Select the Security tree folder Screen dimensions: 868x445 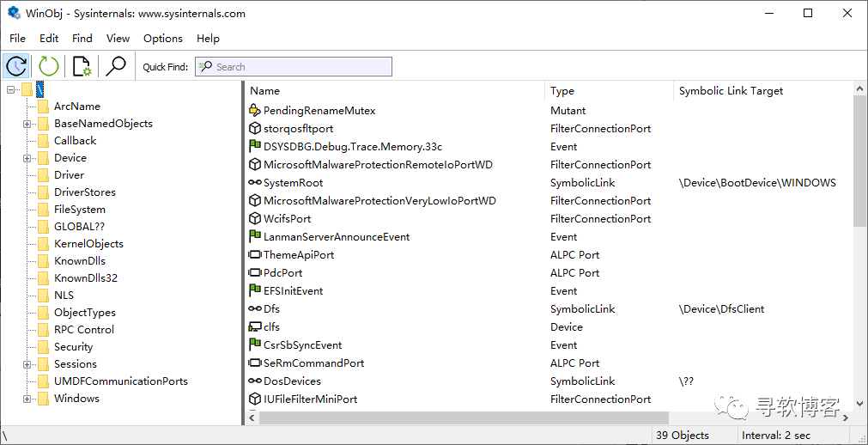point(73,347)
